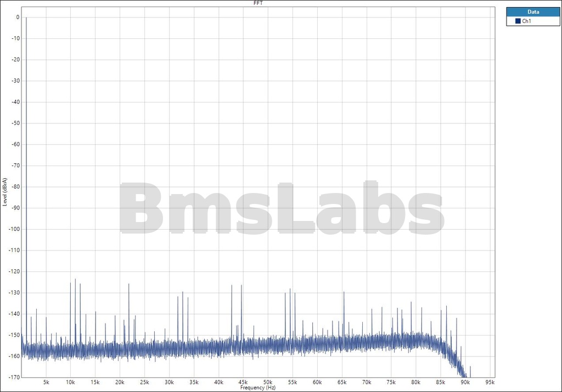Click the 5k frequency axis tick label
Viewport: 562px width, 392px height.
(46, 382)
